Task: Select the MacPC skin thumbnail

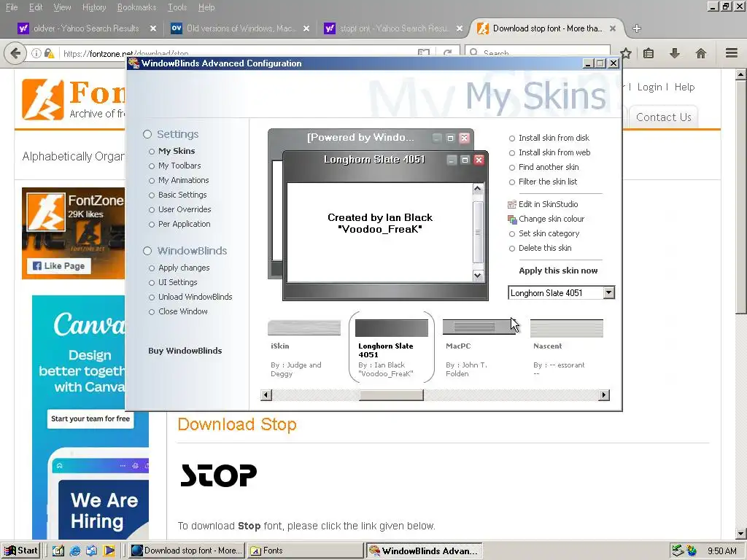Action: pos(479,327)
